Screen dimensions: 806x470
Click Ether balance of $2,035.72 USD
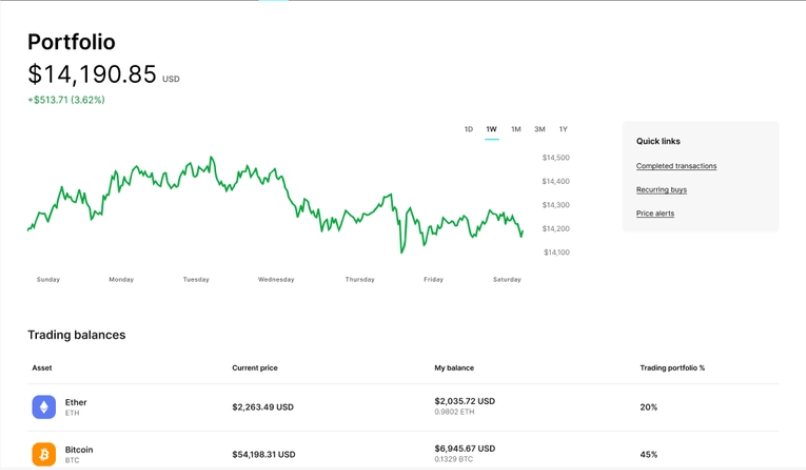465,401
